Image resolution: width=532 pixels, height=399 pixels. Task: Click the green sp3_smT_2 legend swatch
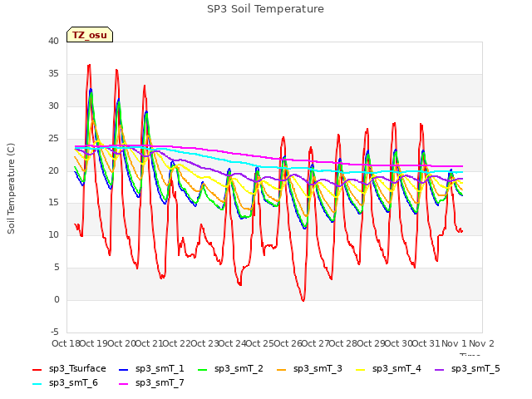pos(203,369)
